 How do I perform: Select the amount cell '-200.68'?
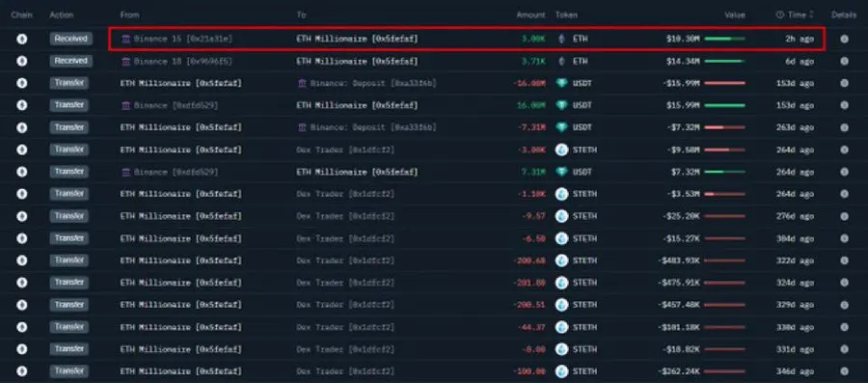click(529, 260)
